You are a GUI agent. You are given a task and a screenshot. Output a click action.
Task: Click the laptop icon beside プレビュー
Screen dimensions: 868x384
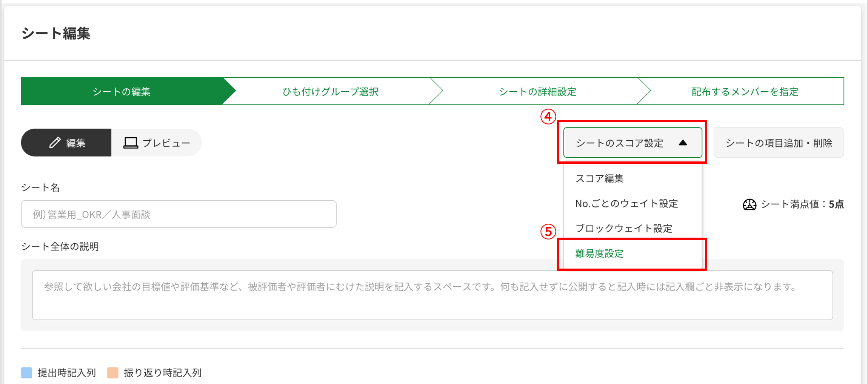click(x=131, y=143)
